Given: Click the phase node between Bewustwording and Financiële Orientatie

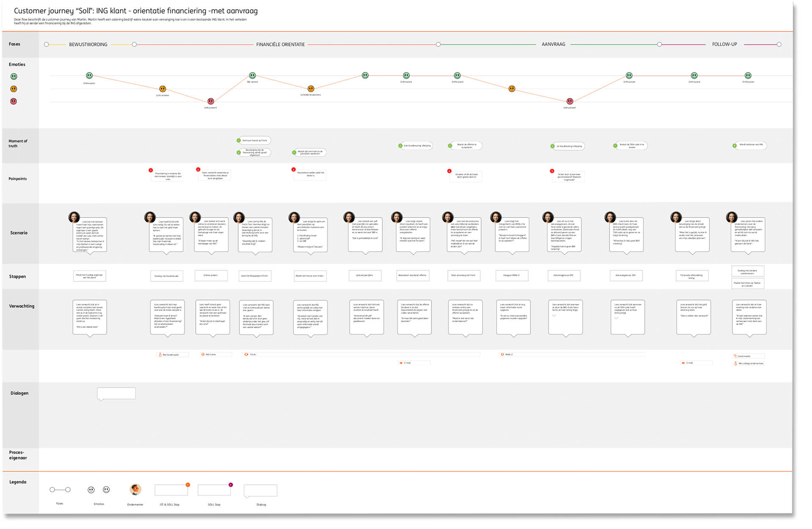Looking at the screenshot, I should (134, 44).
